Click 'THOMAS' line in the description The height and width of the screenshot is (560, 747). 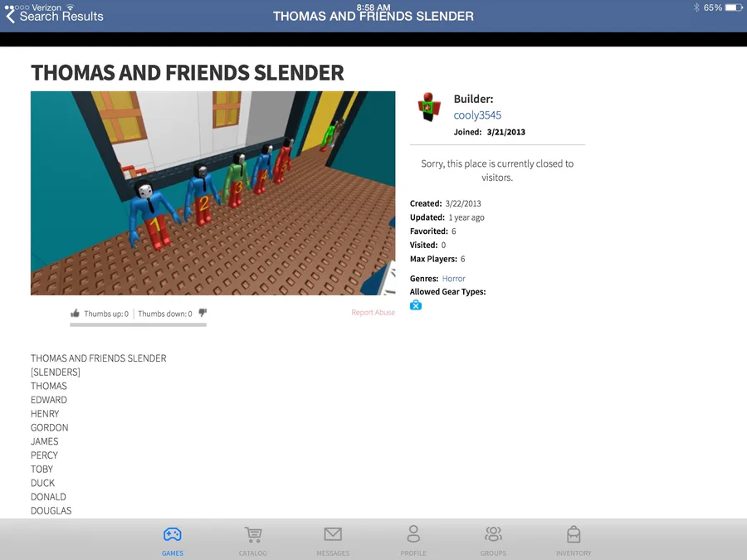[49, 386]
